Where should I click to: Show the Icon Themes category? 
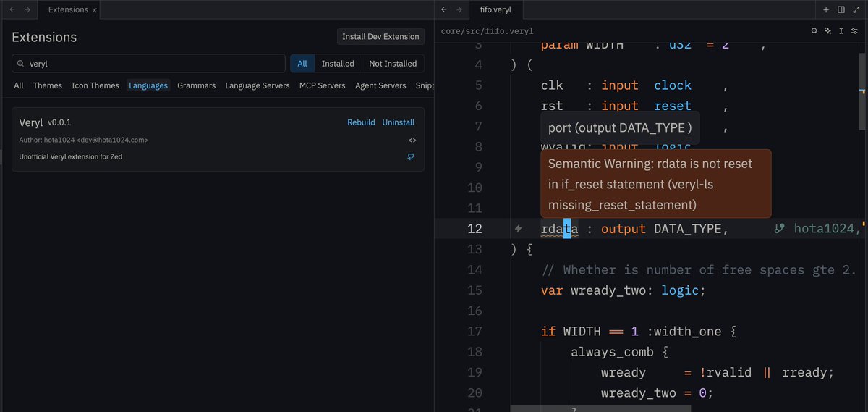tap(95, 85)
